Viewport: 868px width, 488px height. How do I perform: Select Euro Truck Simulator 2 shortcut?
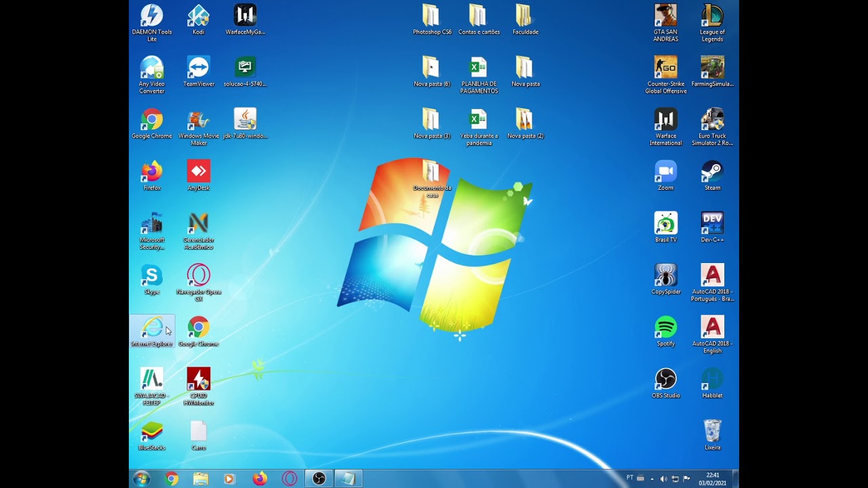[712, 127]
